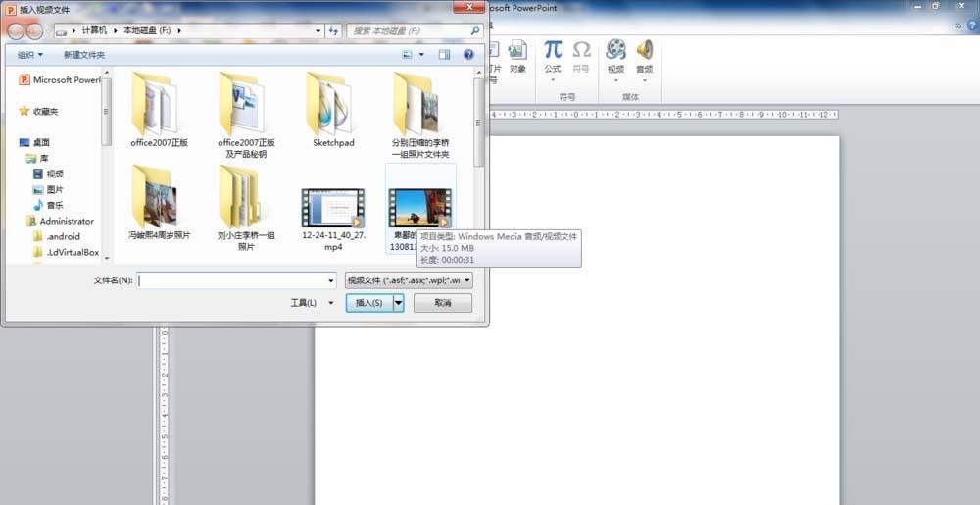Select the 分别压缩的李桥一组照片文件夹 folder
Viewport: 980px width, 505px height.
pos(420,116)
